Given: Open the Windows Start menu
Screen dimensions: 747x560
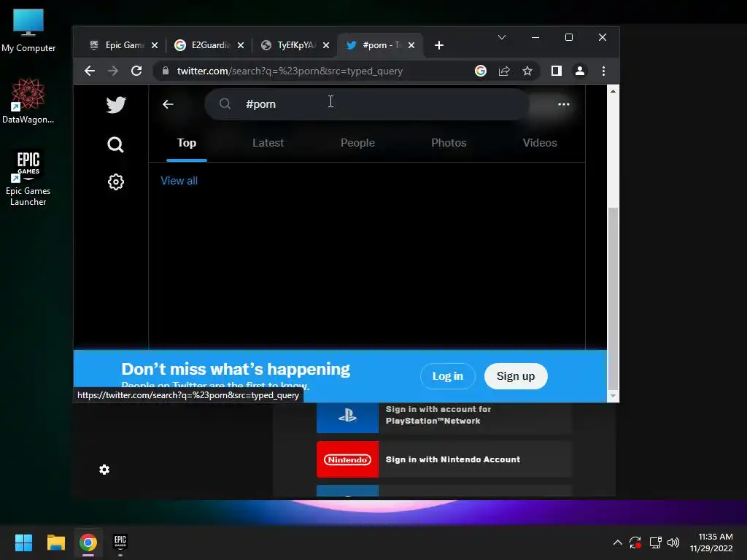Looking at the screenshot, I should click(23, 542).
